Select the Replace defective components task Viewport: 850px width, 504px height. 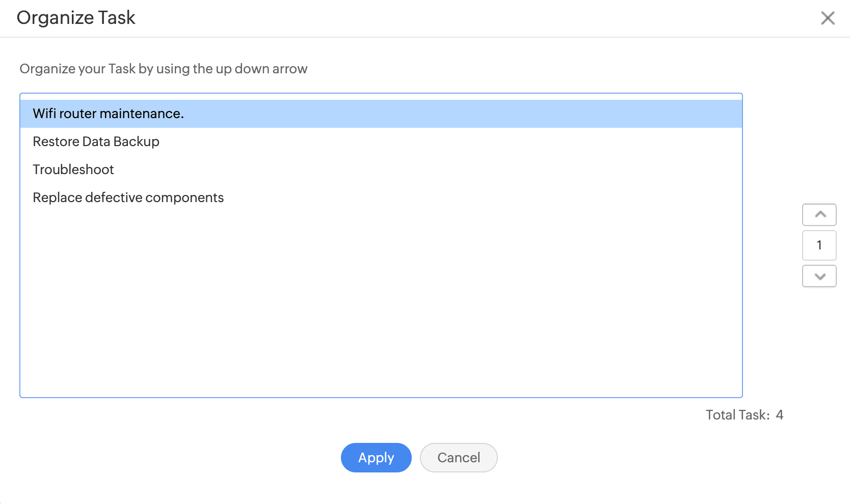[128, 198]
